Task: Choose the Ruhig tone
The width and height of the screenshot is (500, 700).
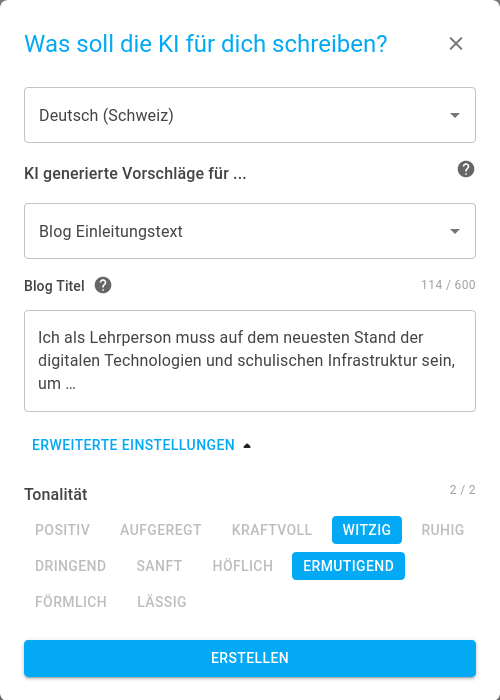Action: pos(443,530)
